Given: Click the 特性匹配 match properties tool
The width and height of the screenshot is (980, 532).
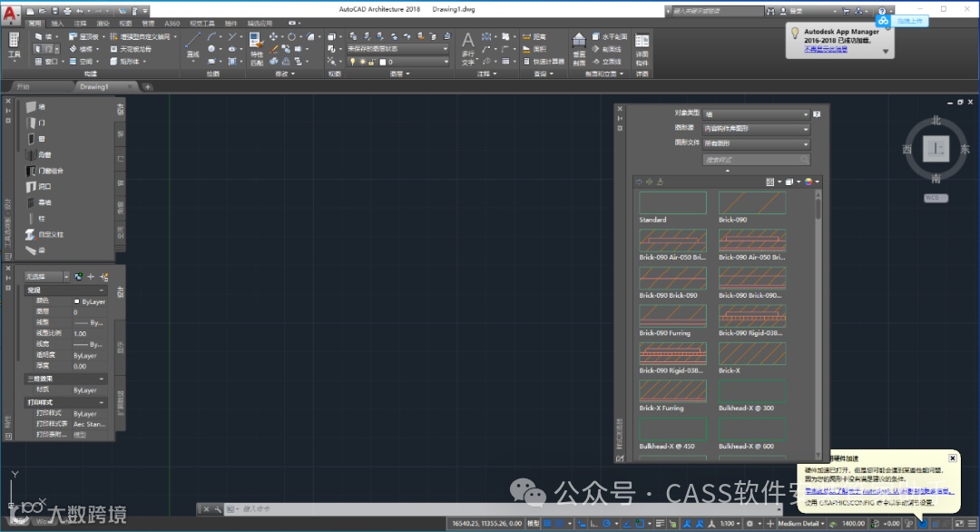Looking at the screenshot, I should (x=256, y=49).
